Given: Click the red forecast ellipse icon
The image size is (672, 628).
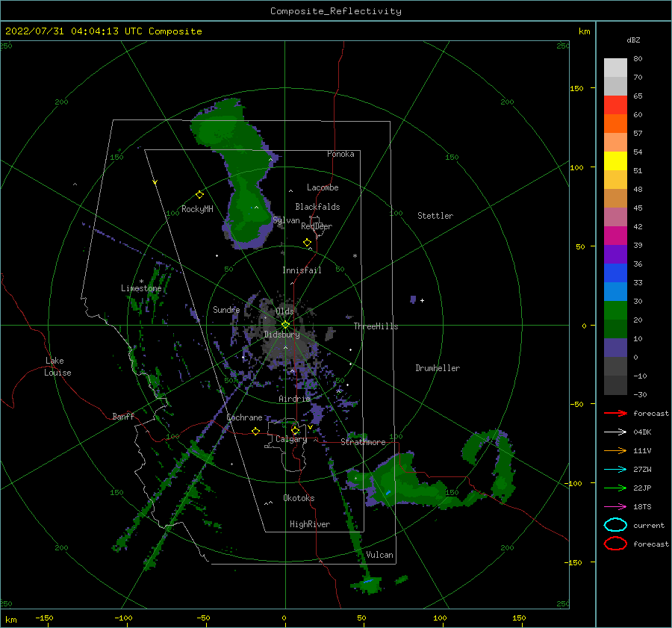Looking at the screenshot, I should coord(615,544).
